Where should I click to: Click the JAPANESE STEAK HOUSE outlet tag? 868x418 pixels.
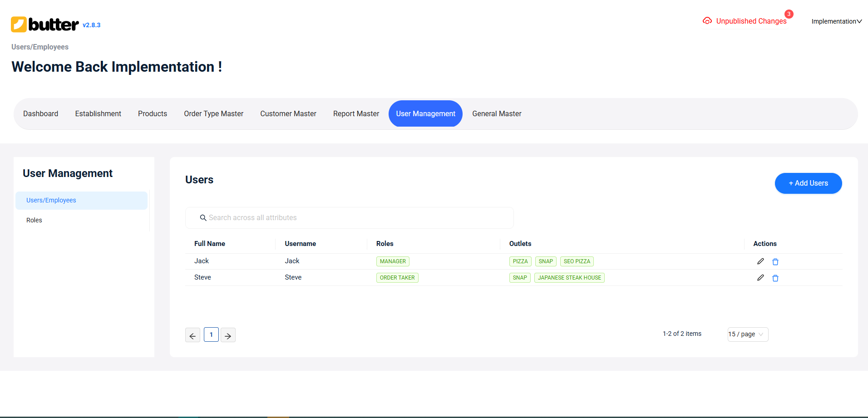click(569, 277)
